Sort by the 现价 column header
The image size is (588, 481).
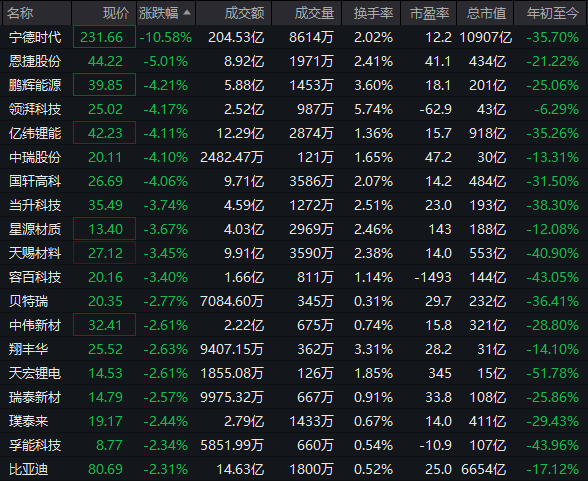104,13
